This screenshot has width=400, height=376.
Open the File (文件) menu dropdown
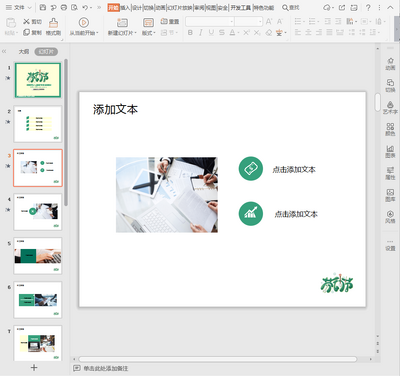(19, 7)
